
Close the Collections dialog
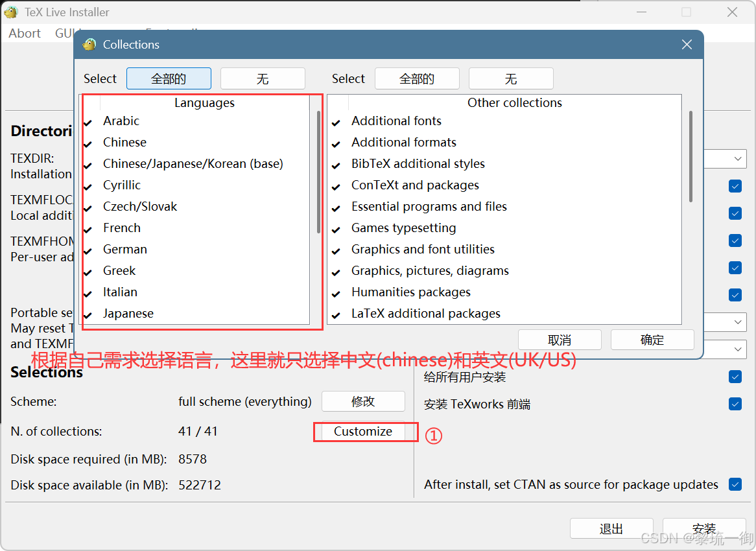pos(687,45)
